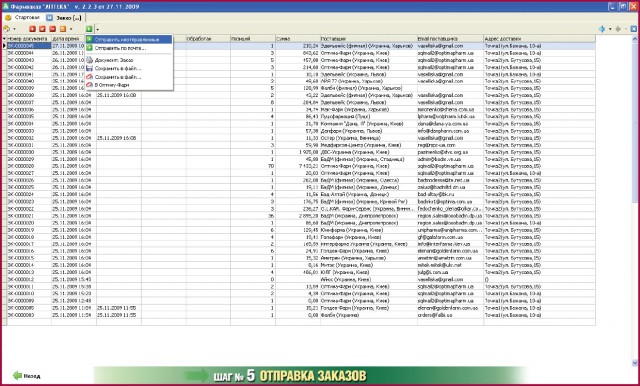Click the 'Назад' back button at the bottom

[27, 376]
